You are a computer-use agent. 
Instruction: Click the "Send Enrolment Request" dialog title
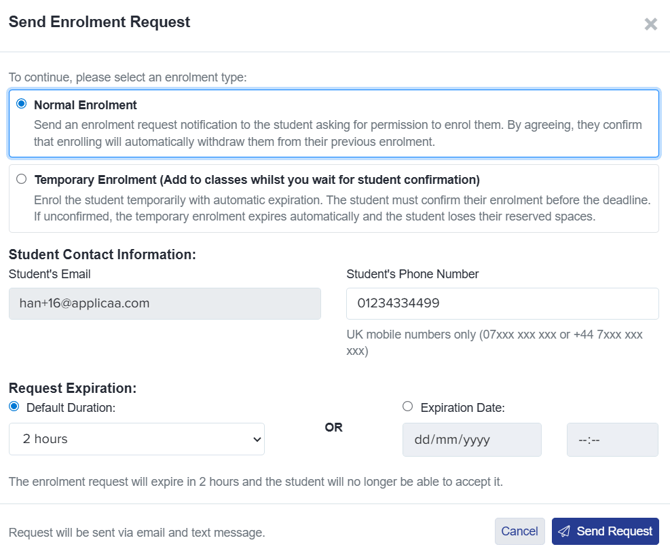pyautogui.click(x=99, y=22)
